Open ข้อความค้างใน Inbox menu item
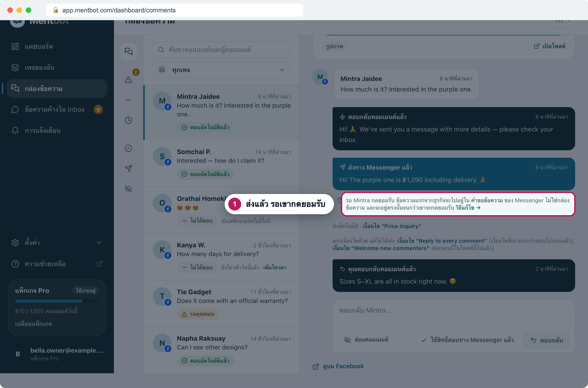 tap(57, 109)
